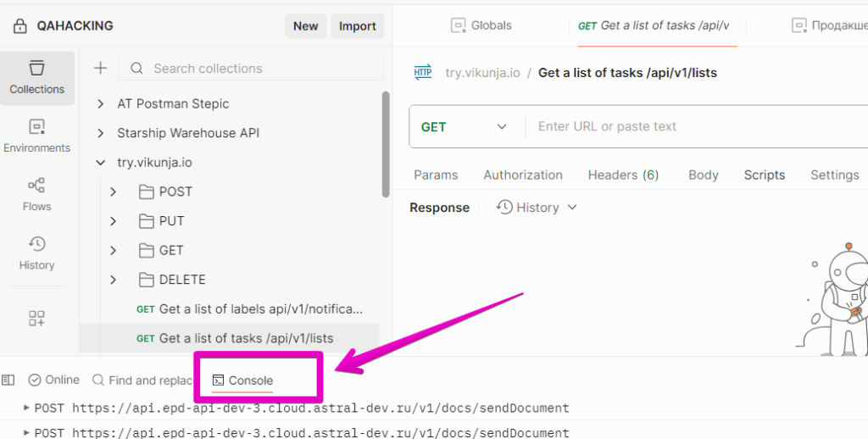Viewport: 868px width, 439px height.
Task: Click the magnifier icon in collection search
Action: pyautogui.click(x=136, y=68)
